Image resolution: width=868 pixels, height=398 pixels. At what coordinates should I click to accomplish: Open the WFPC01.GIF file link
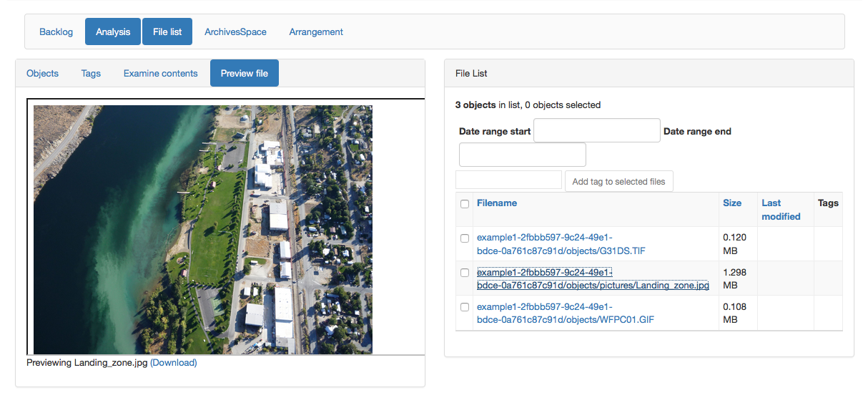[x=565, y=314]
